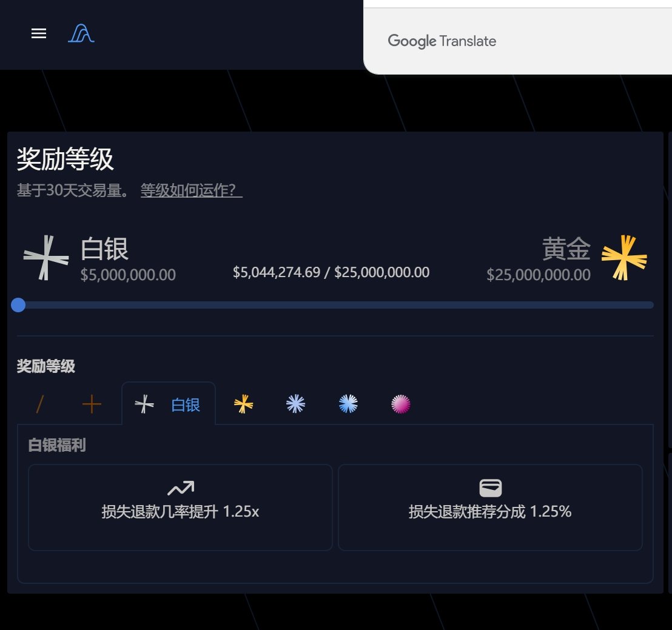Click the 损失退款几率提升 1.25x benefit card
672x630 pixels.
180,507
